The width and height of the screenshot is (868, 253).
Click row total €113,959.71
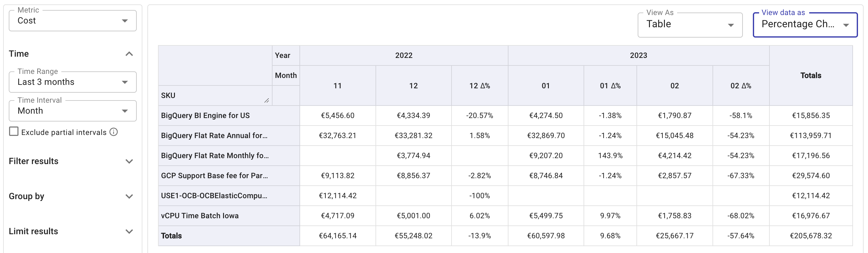[811, 136]
